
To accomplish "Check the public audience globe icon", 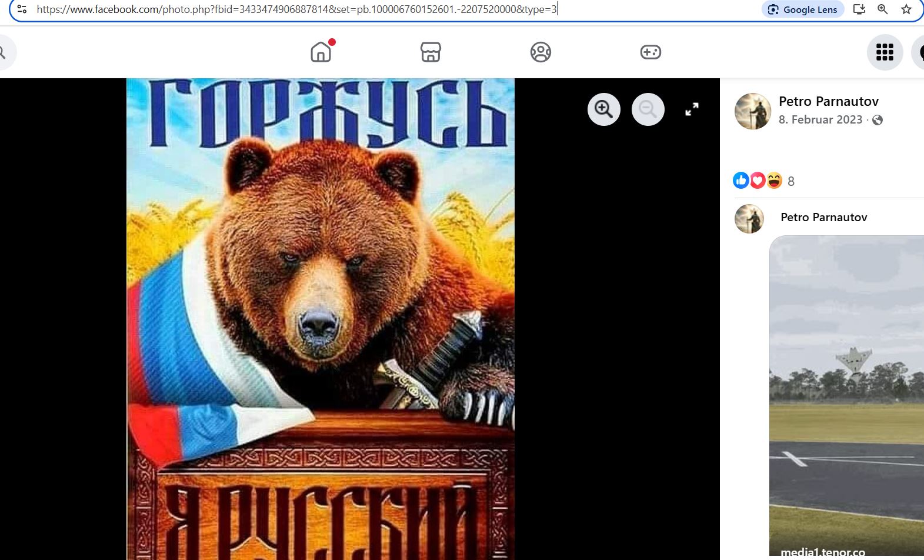I will pyautogui.click(x=878, y=120).
